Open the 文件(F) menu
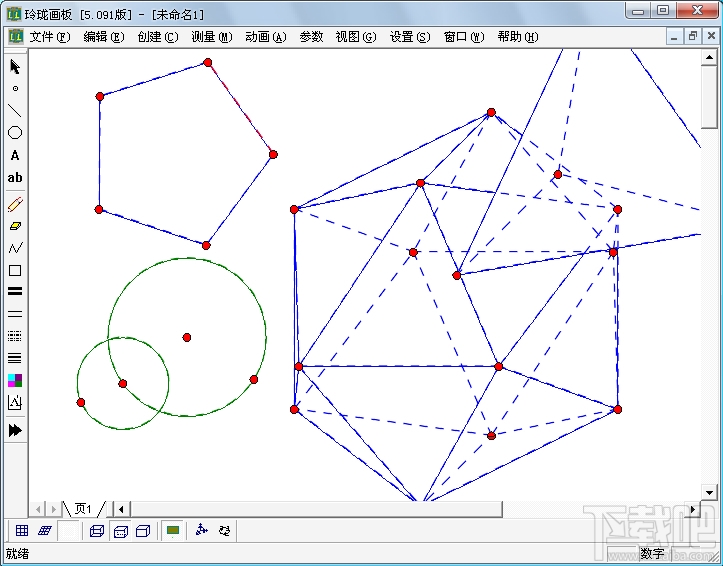Image resolution: width=723 pixels, height=566 pixels. click(x=50, y=37)
